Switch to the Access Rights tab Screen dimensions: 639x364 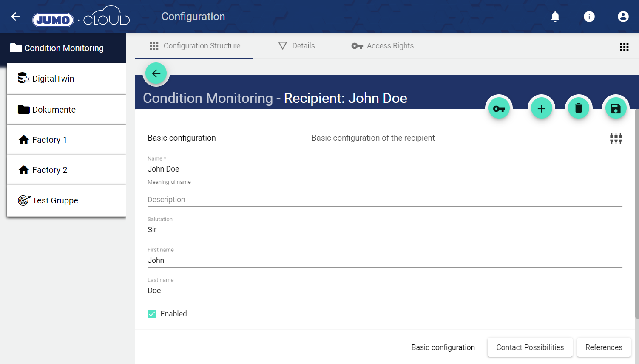382,46
